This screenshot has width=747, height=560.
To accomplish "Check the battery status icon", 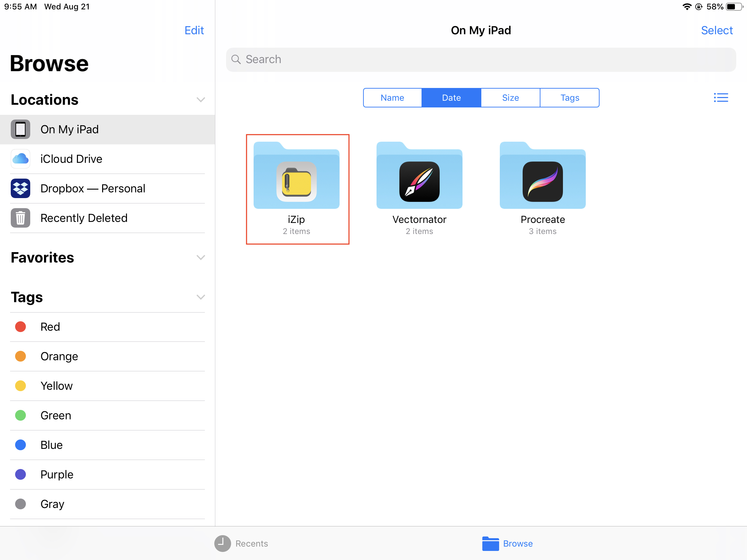I will (x=735, y=7).
